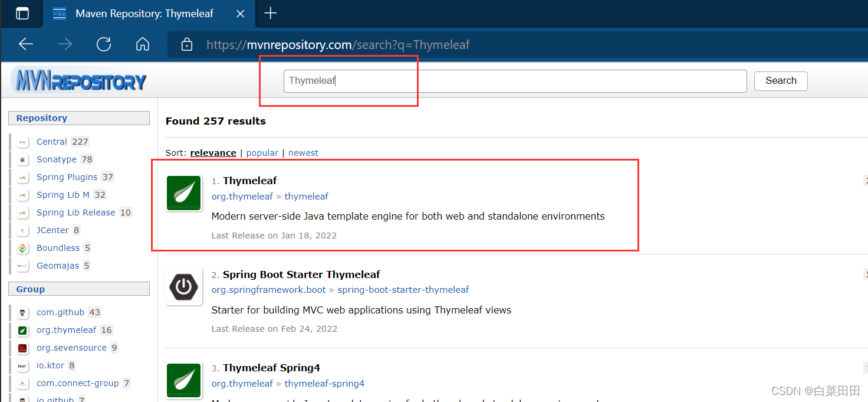
Task: Click 'Starter for building MVC web applications' text
Action: 361,310
